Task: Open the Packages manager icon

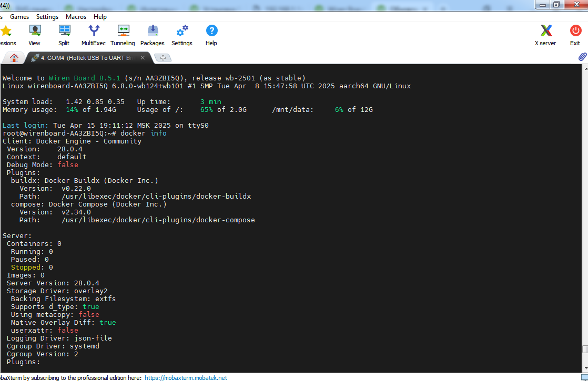Action: 153,30
